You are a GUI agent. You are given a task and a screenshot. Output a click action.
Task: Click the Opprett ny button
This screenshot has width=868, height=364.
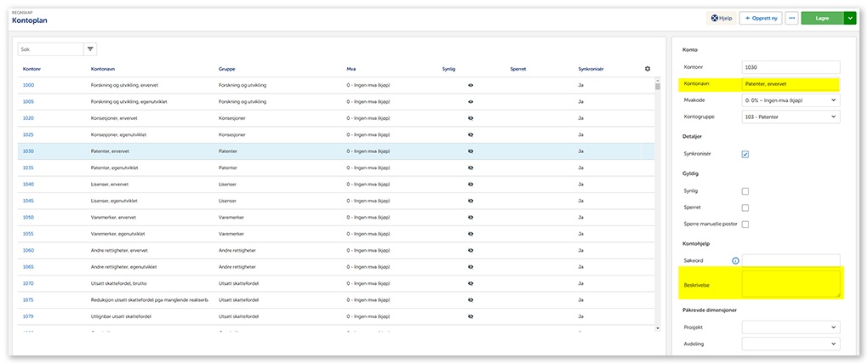click(760, 18)
